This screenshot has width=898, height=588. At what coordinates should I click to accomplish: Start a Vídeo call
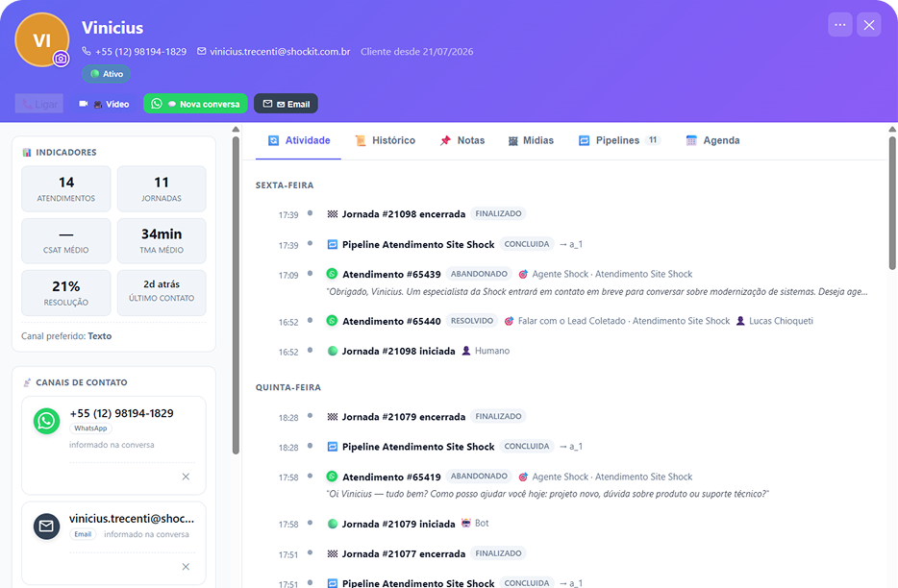pos(104,104)
